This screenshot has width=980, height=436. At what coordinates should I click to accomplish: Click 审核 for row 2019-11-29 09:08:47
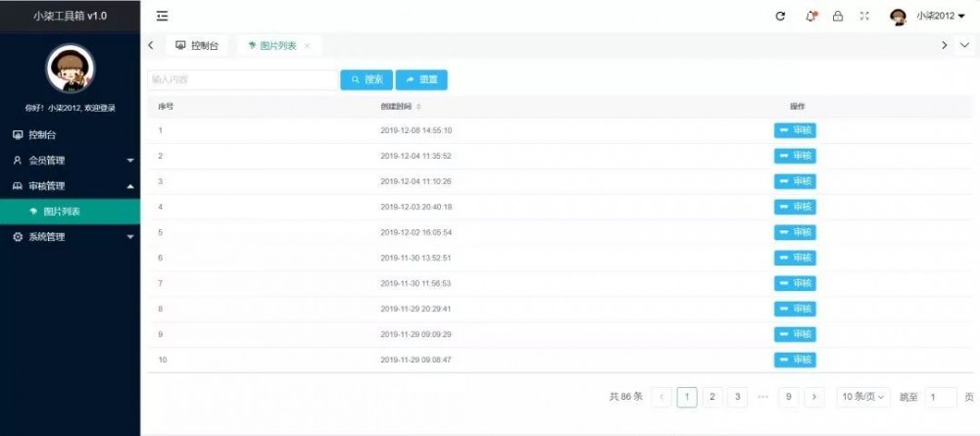795,361
